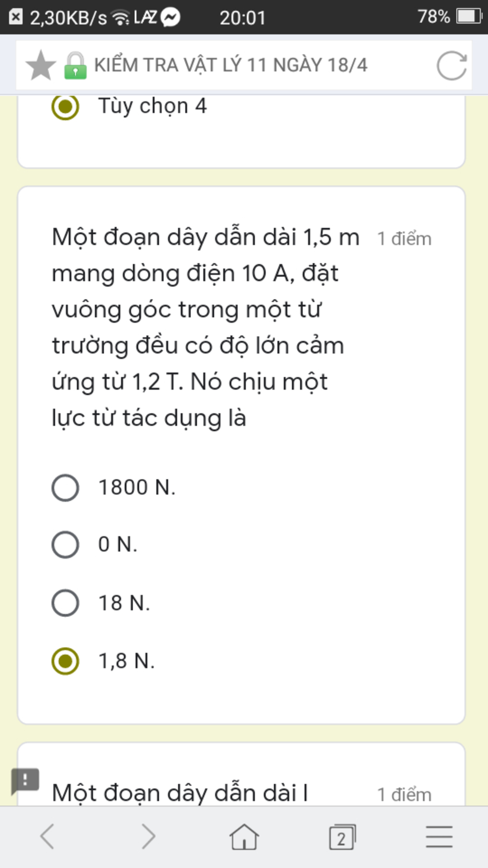Tap the report problem feedback icon
The width and height of the screenshot is (488, 868).
pos(25,781)
